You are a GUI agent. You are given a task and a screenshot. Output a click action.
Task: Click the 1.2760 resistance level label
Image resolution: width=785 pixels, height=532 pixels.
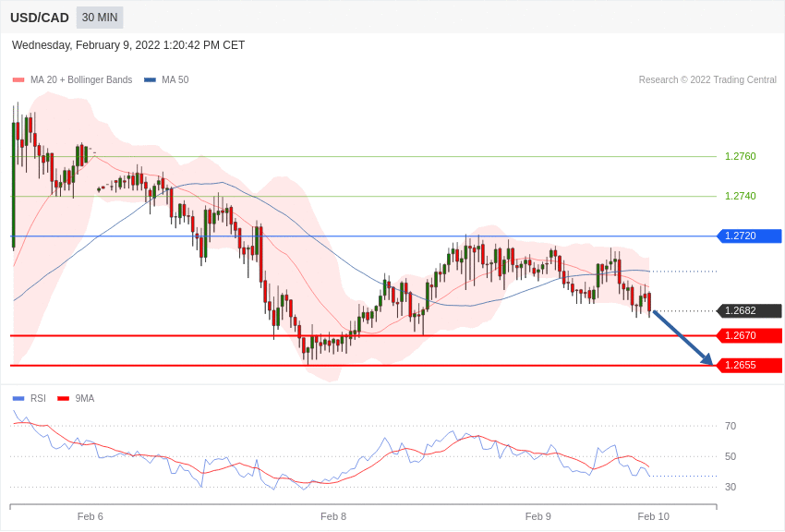click(740, 156)
